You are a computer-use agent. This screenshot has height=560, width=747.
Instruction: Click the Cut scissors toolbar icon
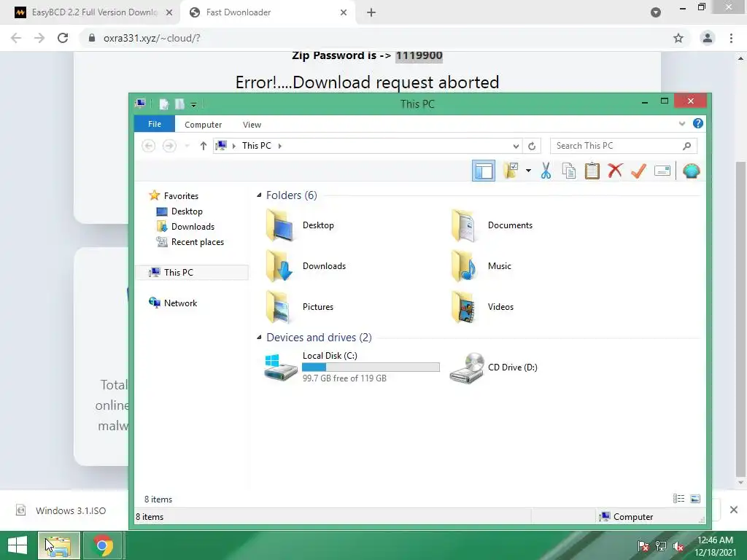click(x=546, y=171)
